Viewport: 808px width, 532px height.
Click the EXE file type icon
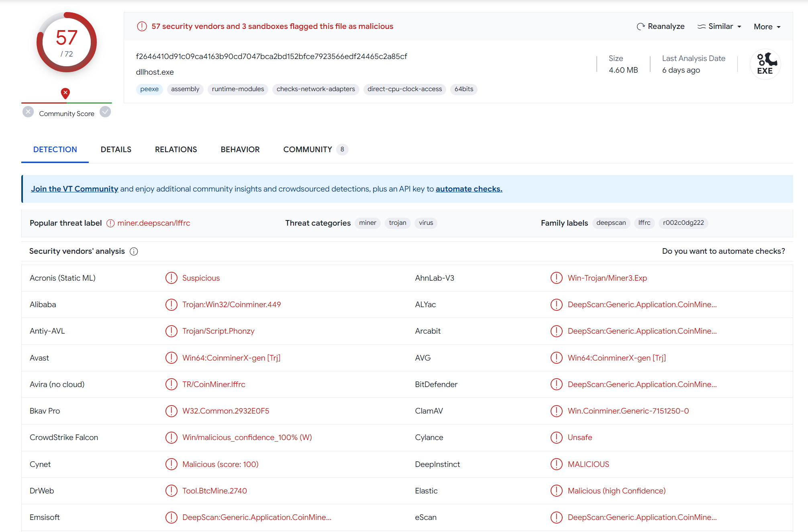pyautogui.click(x=765, y=64)
